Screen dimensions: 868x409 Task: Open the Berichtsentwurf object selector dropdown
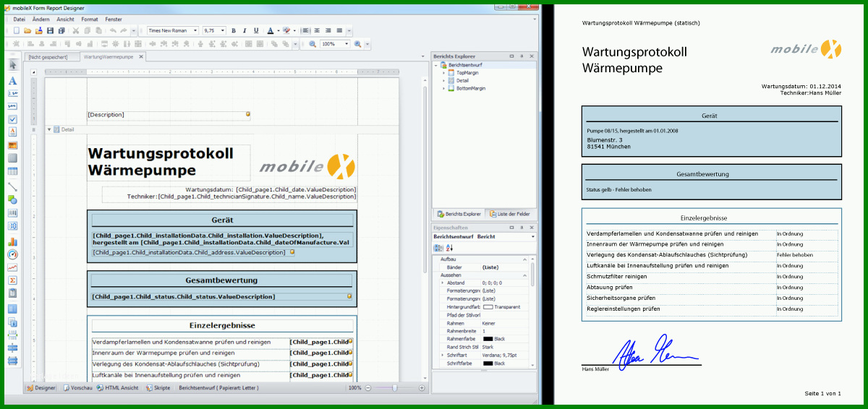coord(532,236)
